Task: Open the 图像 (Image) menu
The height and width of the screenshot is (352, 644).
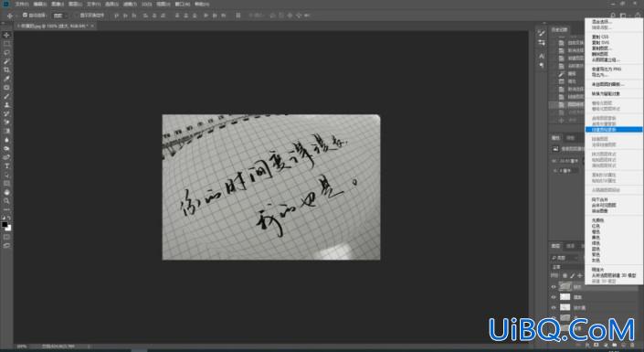Action: click(x=58, y=4)
